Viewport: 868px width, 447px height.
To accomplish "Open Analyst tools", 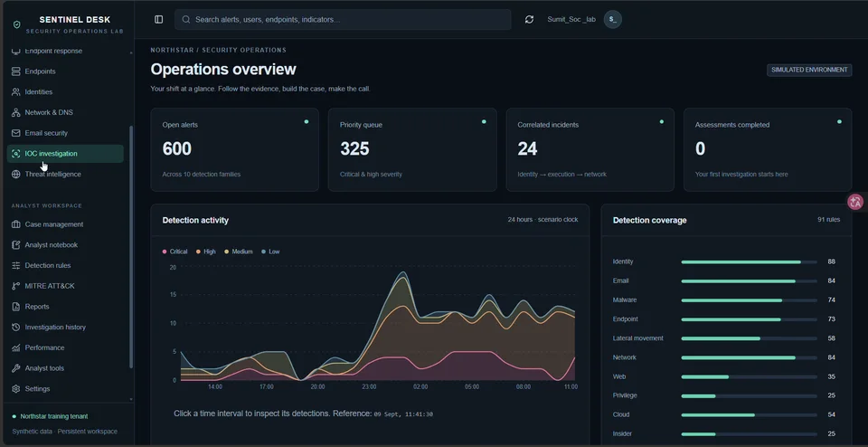I will point(65,367).
